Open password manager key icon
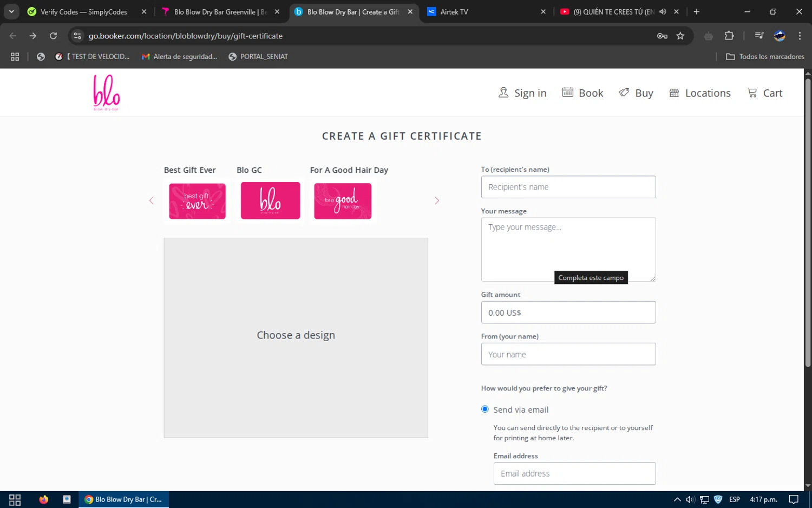Viewport: 812px width, 508px height. 662,36
